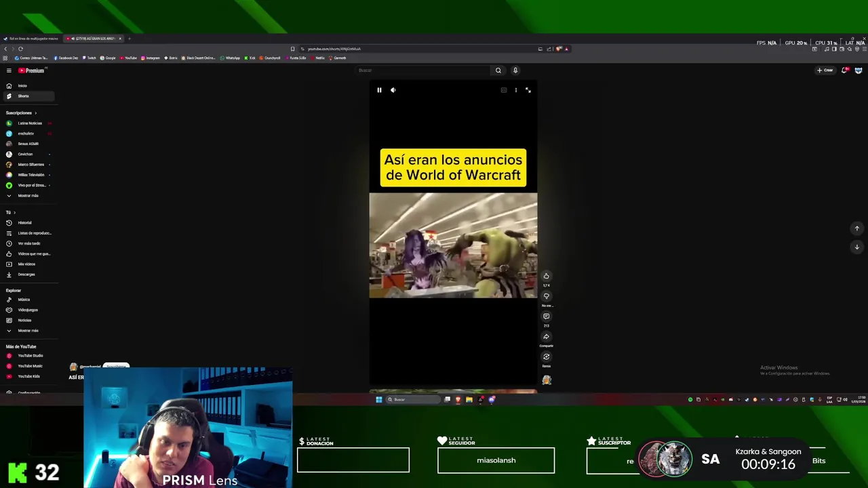The height and width of the screenshot is (488, 868).
Task: Expand the Suscripciones section
Action: point(21,113)
